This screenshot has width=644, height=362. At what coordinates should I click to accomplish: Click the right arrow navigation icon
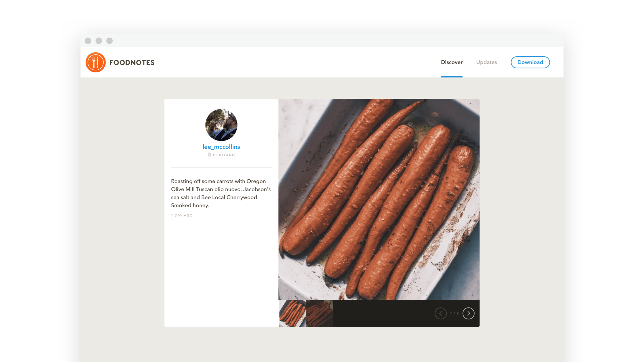tap(469, 313)
